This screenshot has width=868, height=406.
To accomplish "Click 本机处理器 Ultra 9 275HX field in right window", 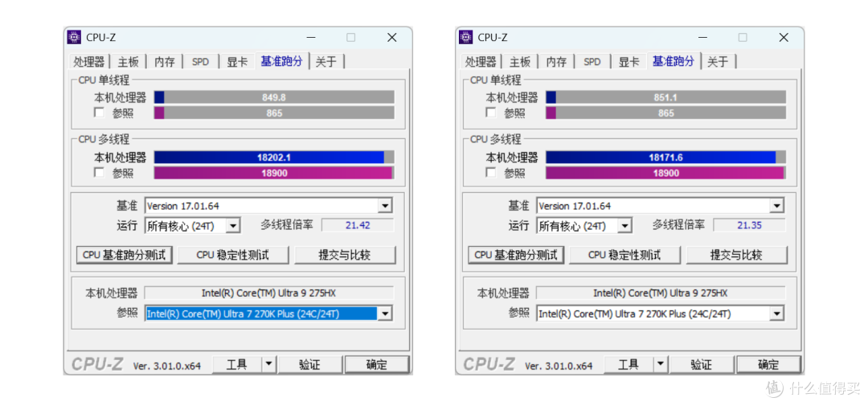I will (661, 293).
